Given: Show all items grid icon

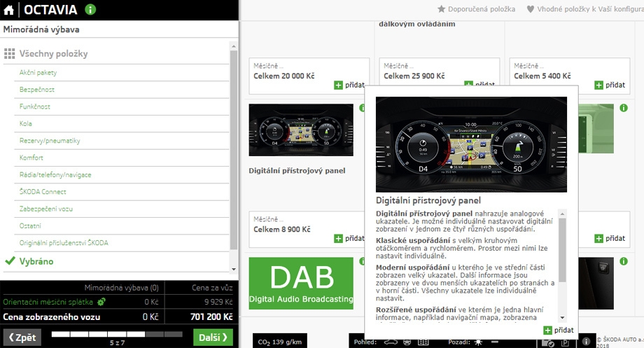Looking at the screenshot, I should [9, 54].
